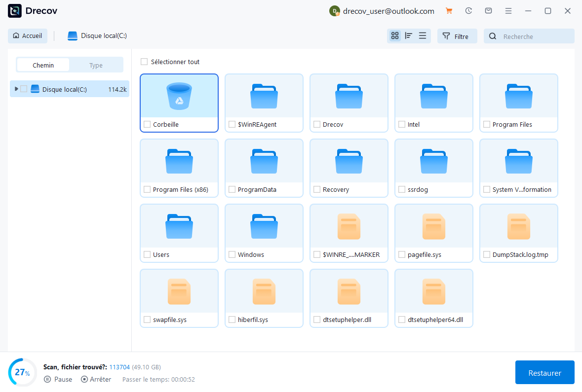The height and width of the screenshot is (392, 582).
Task: Click the Windows folder icon
Action: 264,226
